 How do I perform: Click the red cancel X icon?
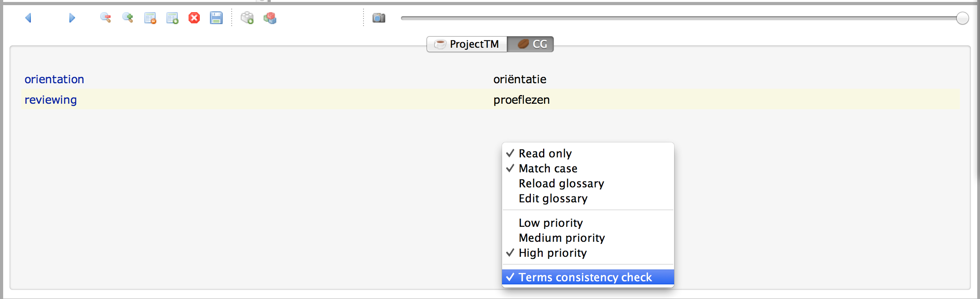point(194,18)
